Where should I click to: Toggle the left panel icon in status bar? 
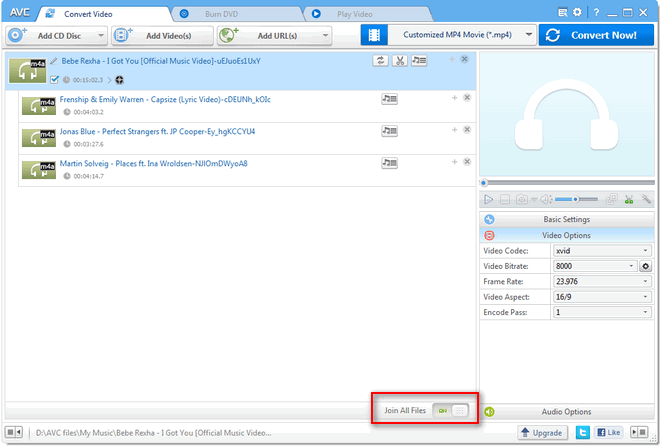tap(14, 432)
